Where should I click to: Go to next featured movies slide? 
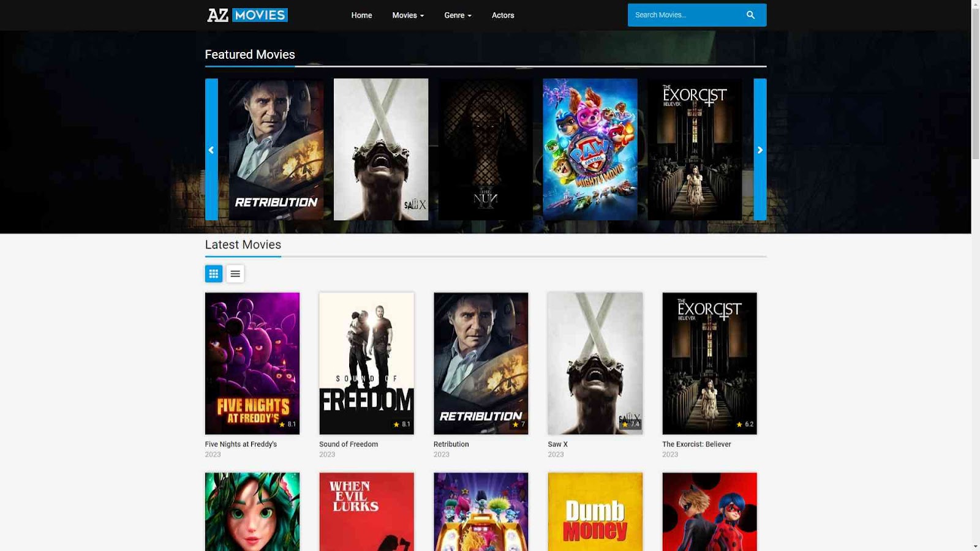(760, 149)
